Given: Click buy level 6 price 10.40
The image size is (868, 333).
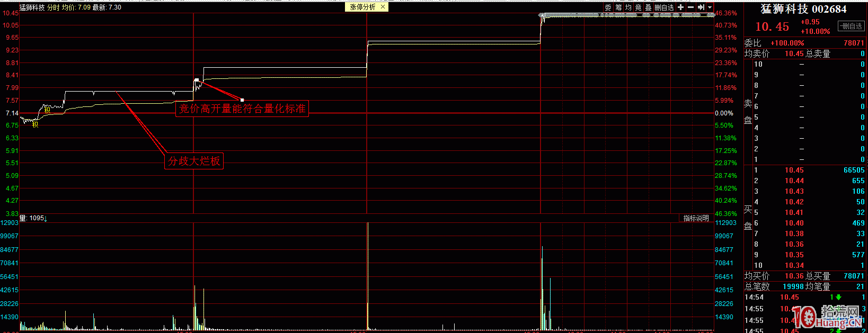Looking at the screenshot, I should 794,223.
